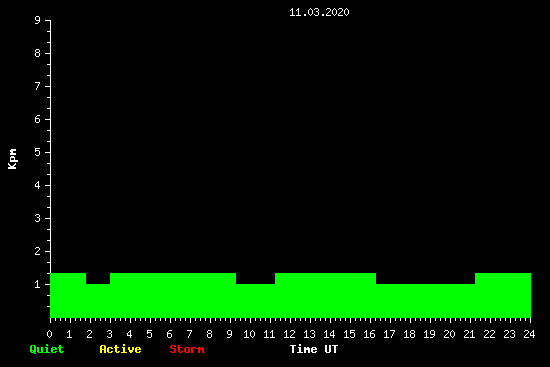
Task: Click the green bar between hours 17 and 21
Action: 425,301
